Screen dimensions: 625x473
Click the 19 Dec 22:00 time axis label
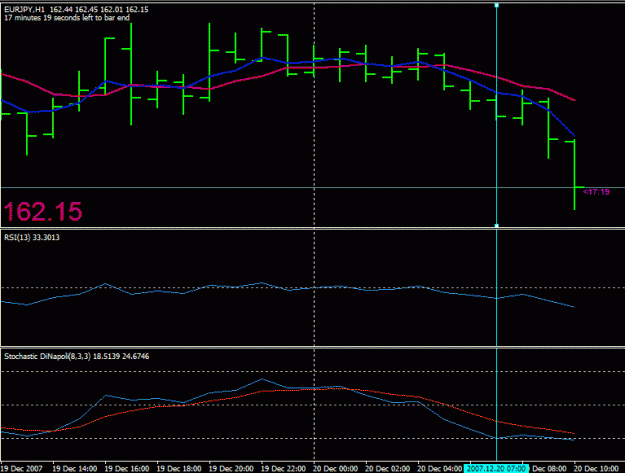click(x=283, y=469)
